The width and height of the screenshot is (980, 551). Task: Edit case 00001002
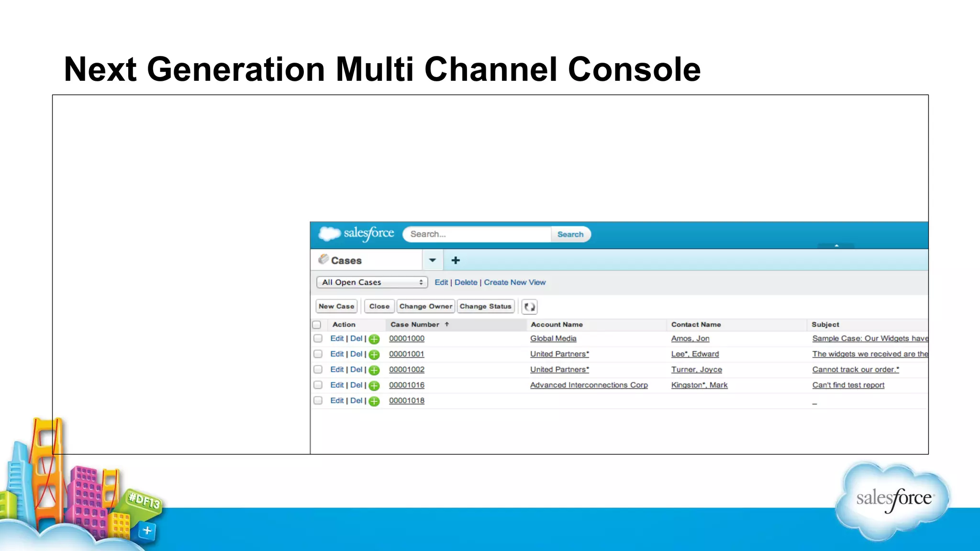[337, 369]
